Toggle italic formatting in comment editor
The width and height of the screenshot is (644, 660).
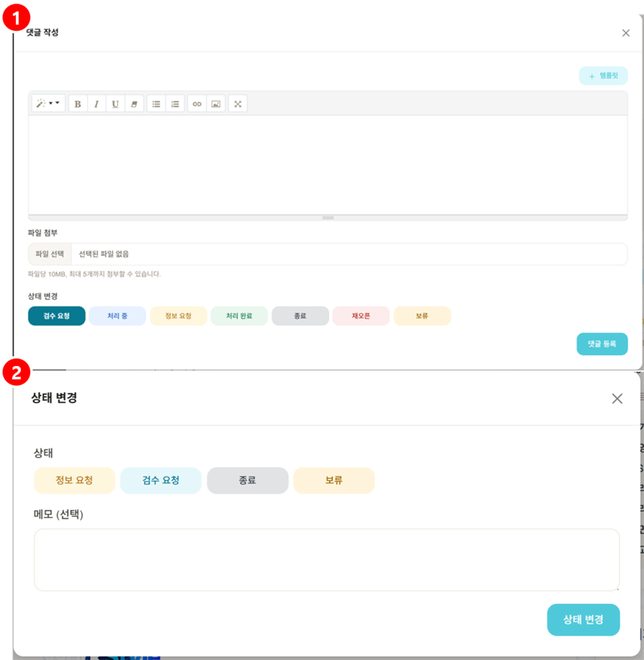[97, 104]
